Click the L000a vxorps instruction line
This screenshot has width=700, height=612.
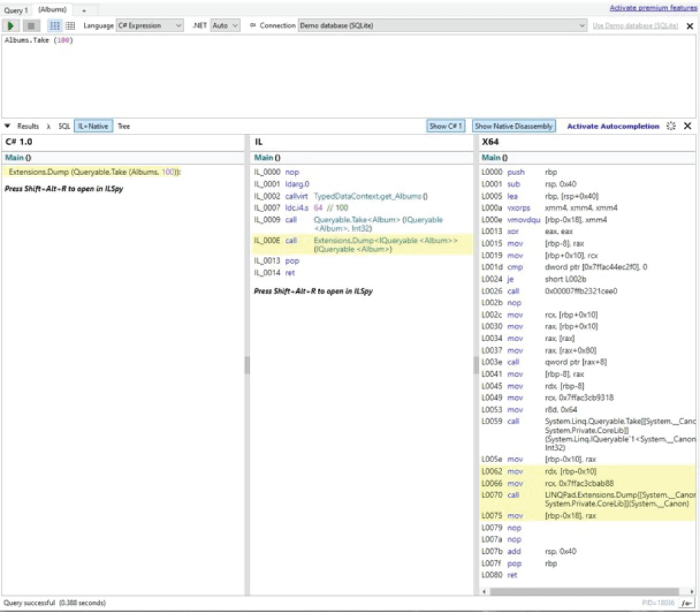click(549, 208)
